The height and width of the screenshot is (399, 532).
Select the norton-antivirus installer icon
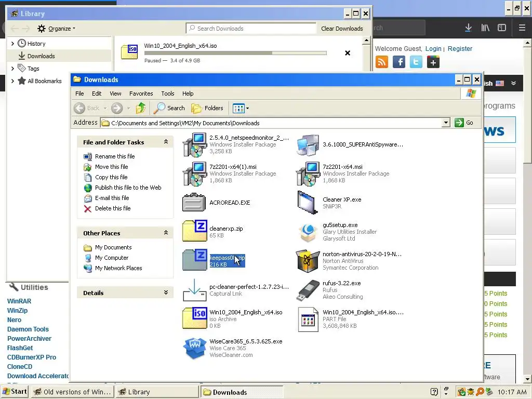(x=308, y=261)
